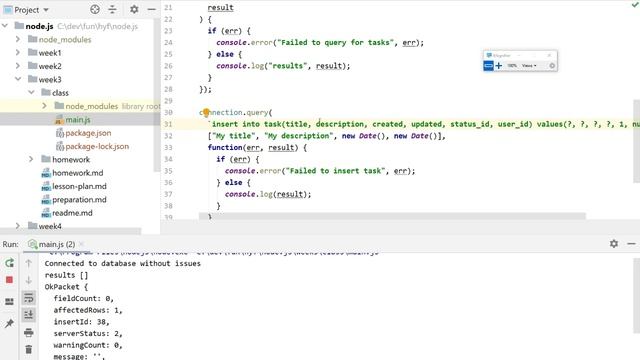The height and width of the screenshot is (360, 640).
Task: Click the yellow intention bulb on line 30
Action: click(x=206, y=112)
